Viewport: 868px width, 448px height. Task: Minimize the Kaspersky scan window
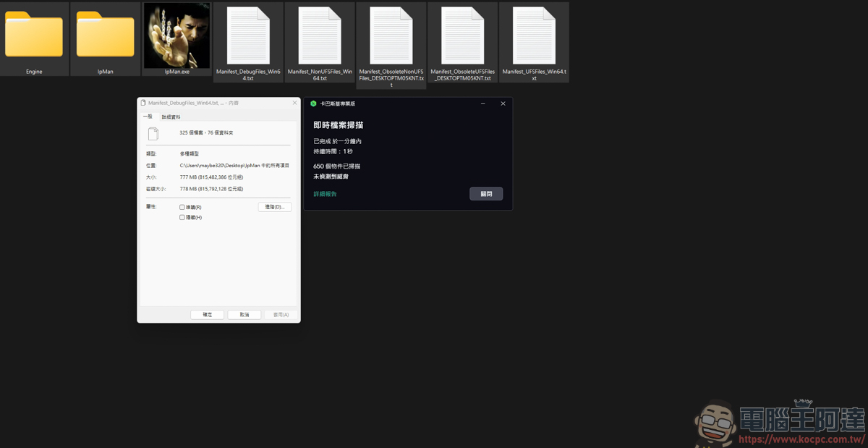[x=483, y=103]
